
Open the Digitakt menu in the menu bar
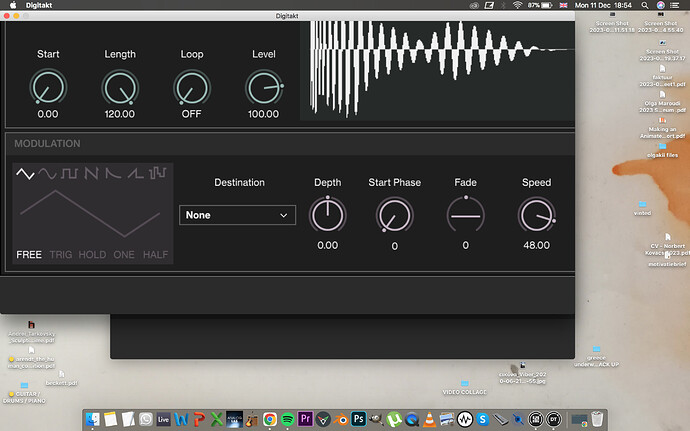pos(39,5)
